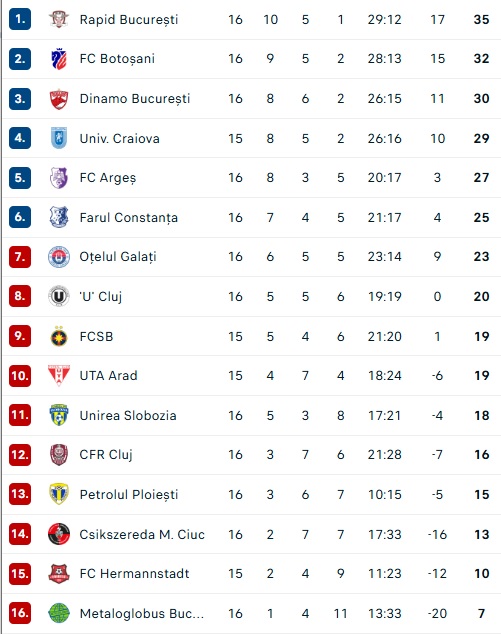Image resolution: width=501 pixels, height=634 pixels.
Task: Open FC Hermannstadt team name link
Action: tap(134, 573)
